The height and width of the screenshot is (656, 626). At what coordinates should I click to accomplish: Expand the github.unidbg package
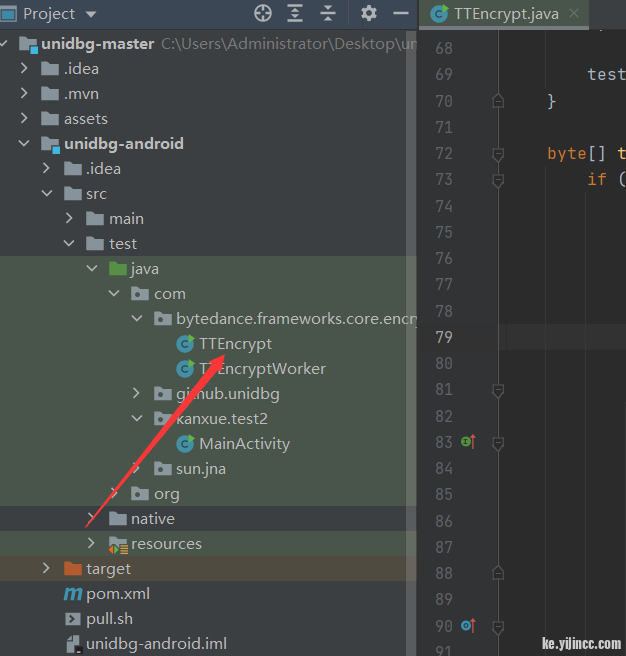pos(136,393)
